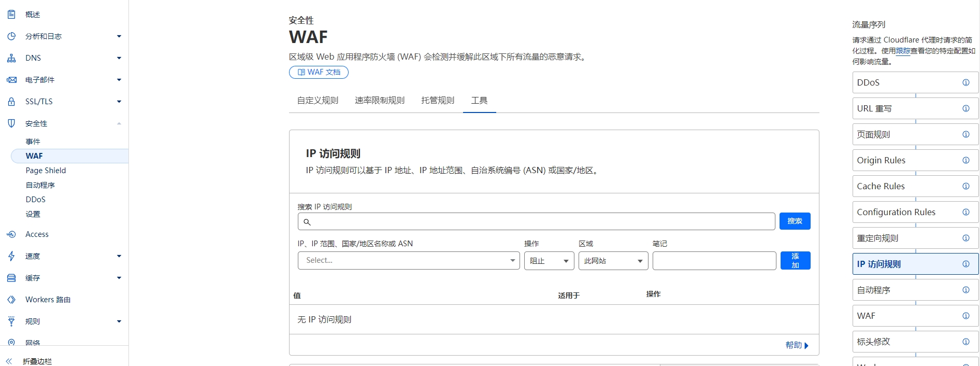Open the IP/ASN Select... combo box

pyautogui.click(x=409, y=260)
